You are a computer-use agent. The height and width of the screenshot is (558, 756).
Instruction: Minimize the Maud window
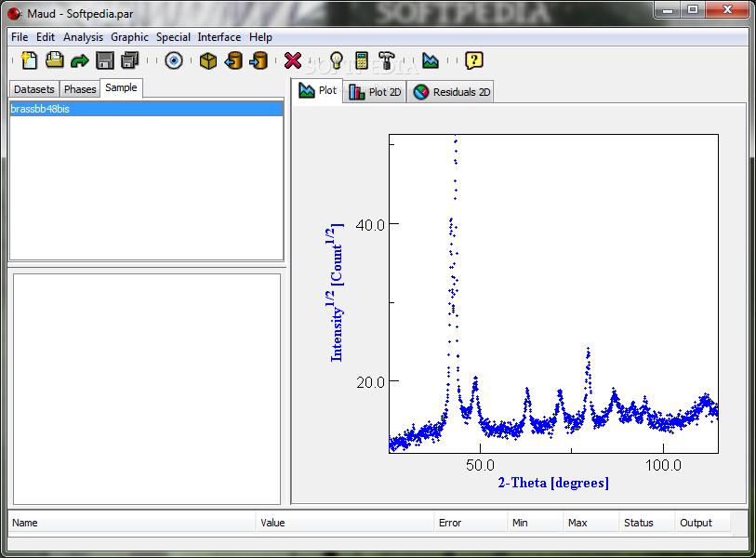click(668, 10)
